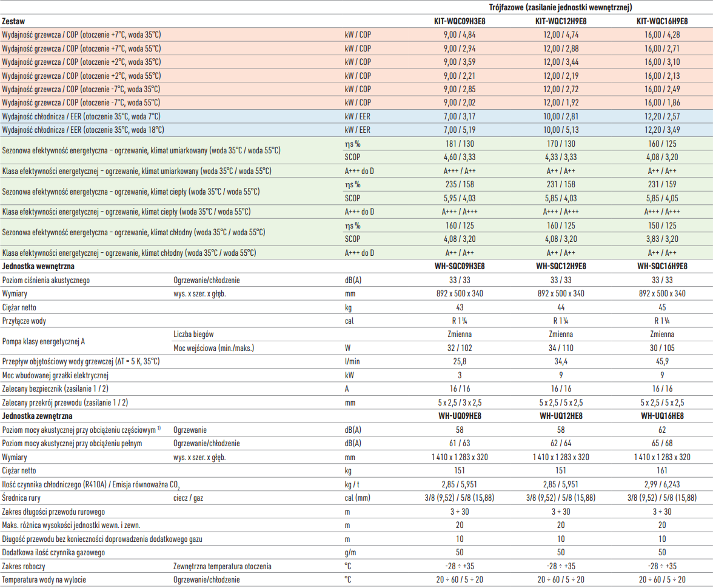The width and height of the screenshot is (713, 588).
Task: Select the 'Zalecany bezpiecznik (zasilanie 1 / 2)' label
Action: pyautogui.click(x=55, y=389)
